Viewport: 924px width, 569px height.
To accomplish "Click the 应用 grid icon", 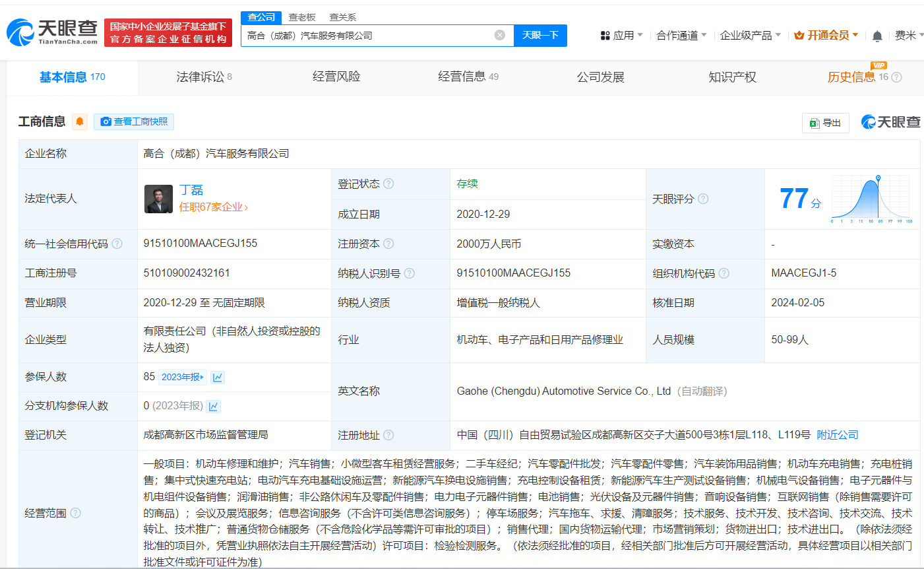I will coord(606,35).
